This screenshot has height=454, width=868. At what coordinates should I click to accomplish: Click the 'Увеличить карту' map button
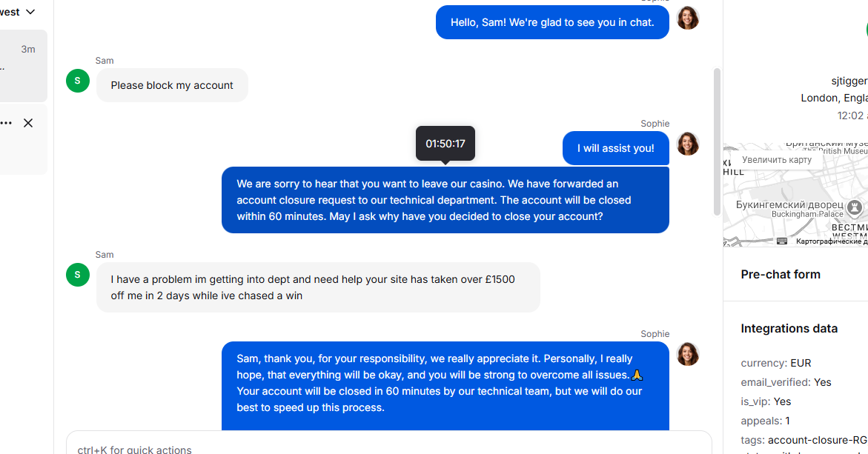pyautogui.click(x=777, y=160)
